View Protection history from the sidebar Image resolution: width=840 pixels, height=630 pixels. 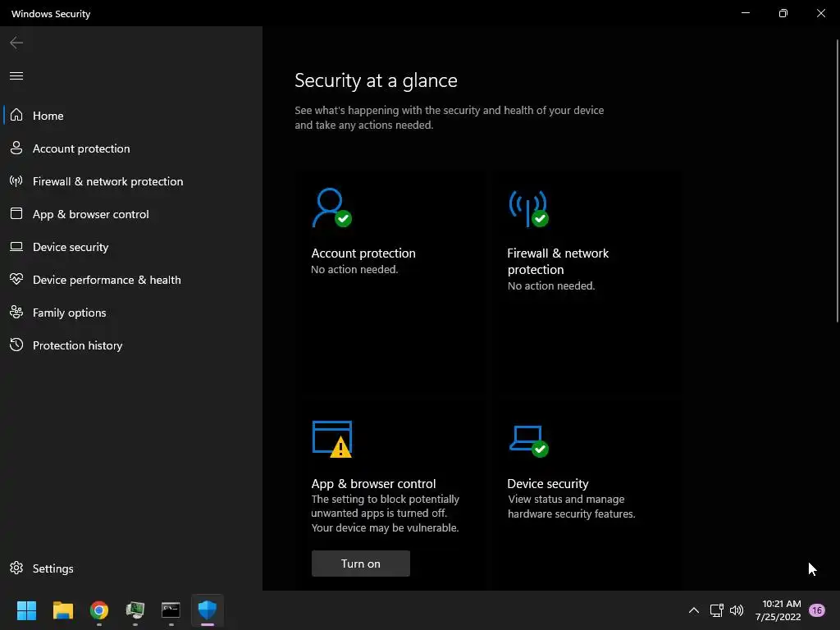(131, 345)
